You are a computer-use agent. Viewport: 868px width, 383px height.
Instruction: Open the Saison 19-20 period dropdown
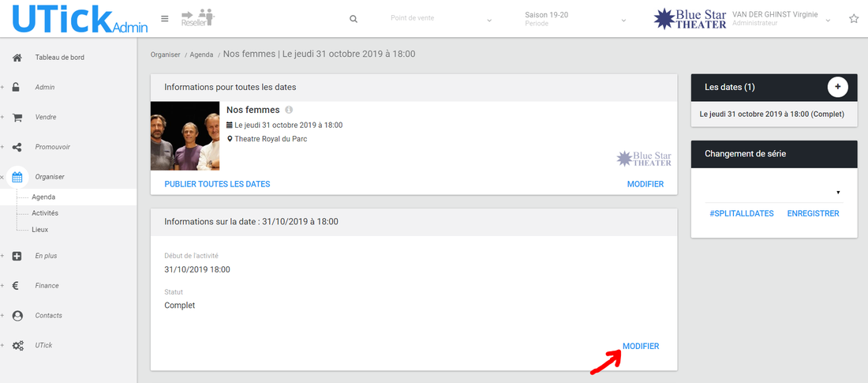click(x=575, y=19)
